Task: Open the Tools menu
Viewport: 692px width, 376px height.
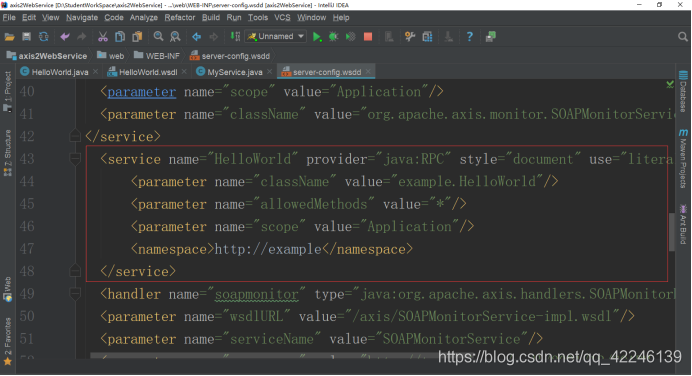Action: point(258,18)
